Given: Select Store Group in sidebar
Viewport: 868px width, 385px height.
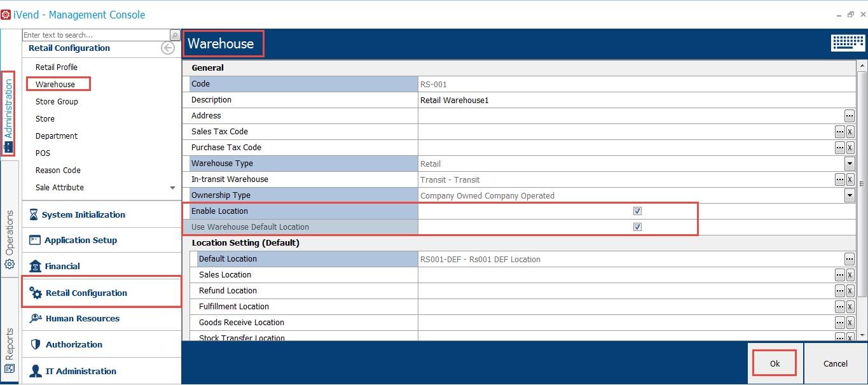Looking at the screenshot, I should coord(57,102).
